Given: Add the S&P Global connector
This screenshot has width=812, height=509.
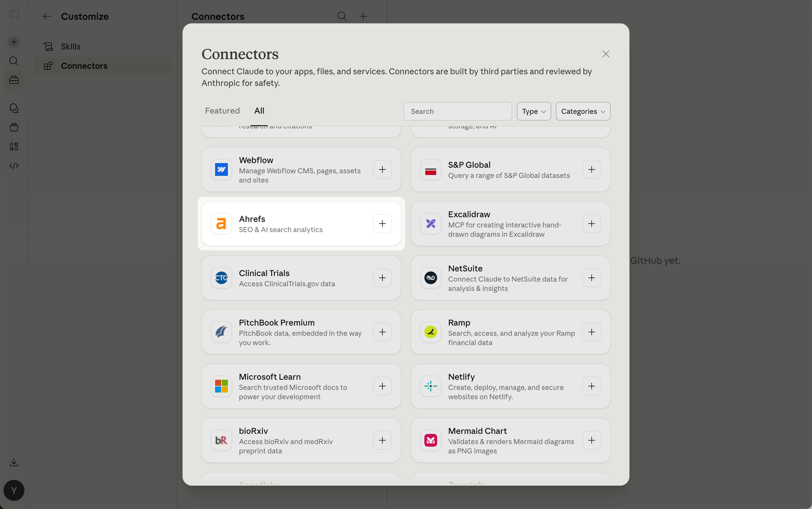Looking at the screenshot, I should [591, 169].
